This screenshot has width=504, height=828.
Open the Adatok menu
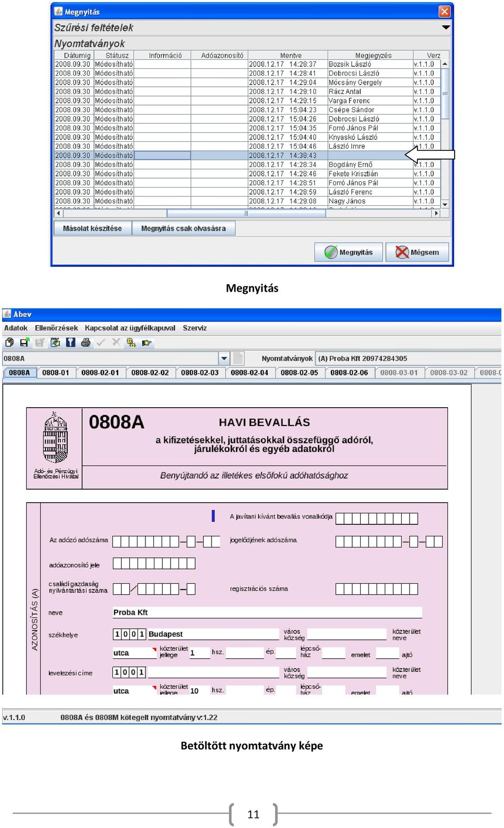16,328
